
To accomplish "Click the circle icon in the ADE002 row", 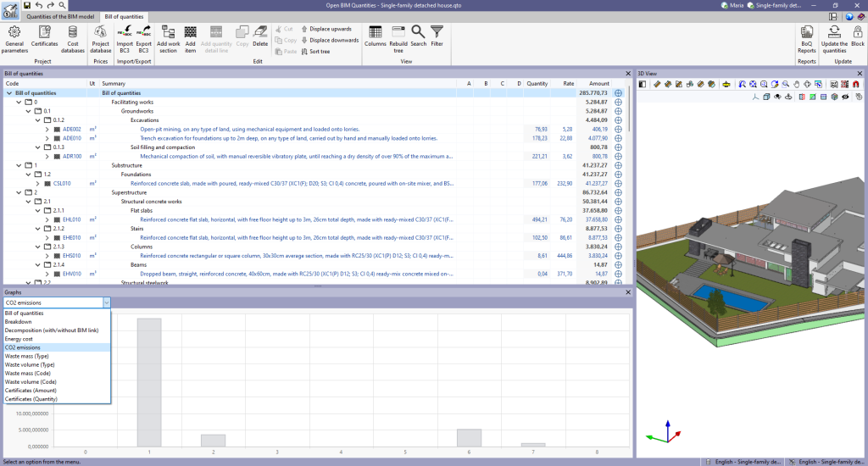I will (618, 129).
